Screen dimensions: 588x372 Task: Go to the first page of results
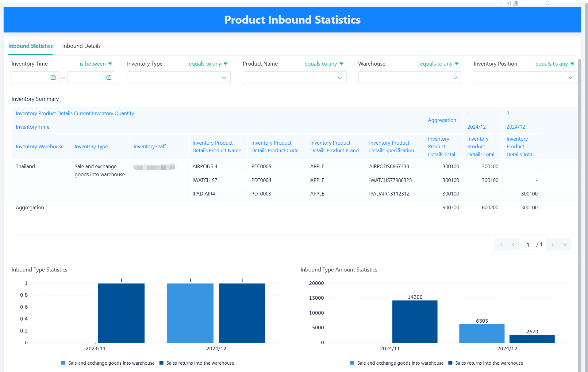[x=501, y=245]
